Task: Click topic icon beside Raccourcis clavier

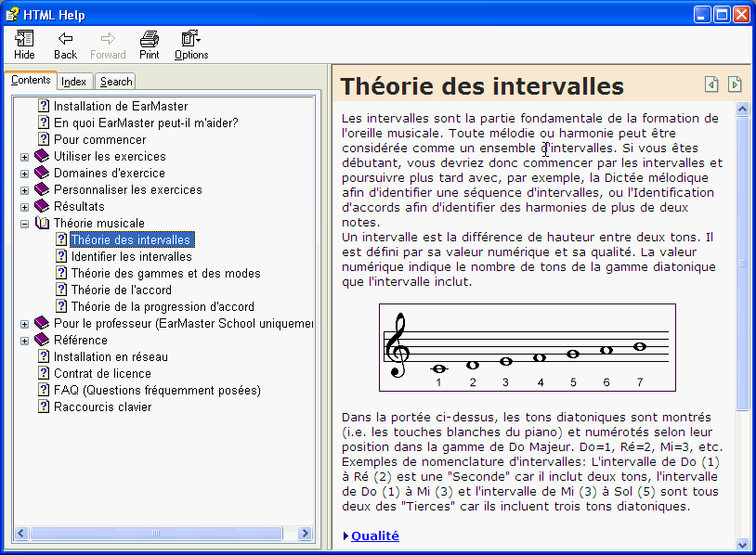Action: pyautogui.click(x=44, y=407)
